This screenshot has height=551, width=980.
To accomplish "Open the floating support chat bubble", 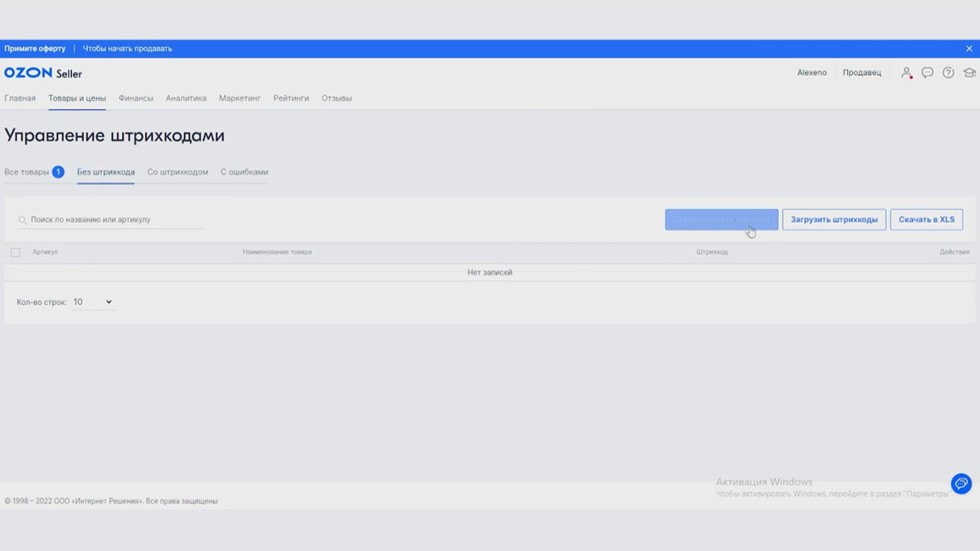I will tap(961, 483).
